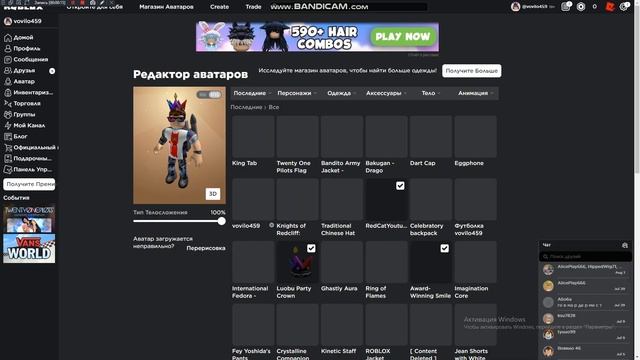The height and width of the screenshot is (360, 640).
Task: Click Последние in the breadcrumb path
Action: [x=246, y=107]
